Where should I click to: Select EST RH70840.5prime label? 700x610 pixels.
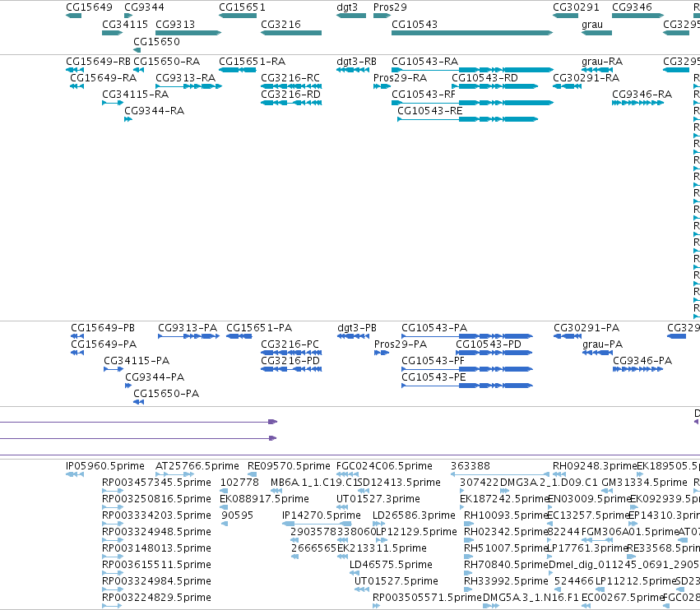506,565
